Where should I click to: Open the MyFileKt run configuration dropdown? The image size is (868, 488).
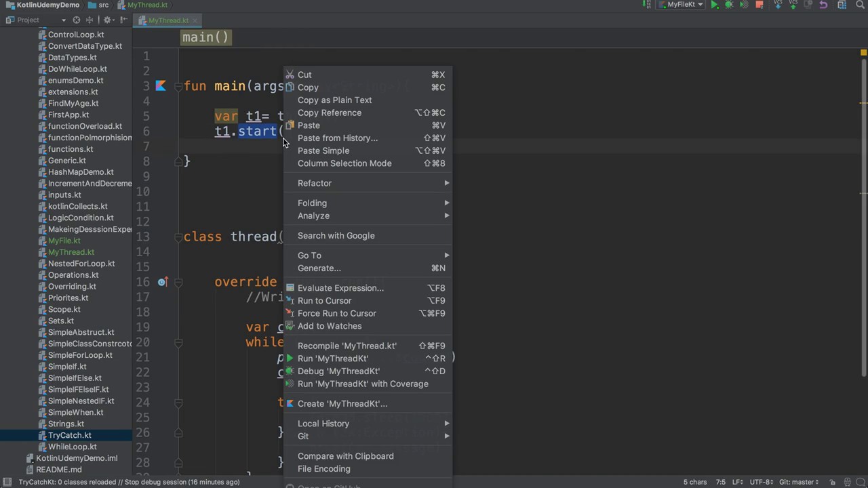681,5
